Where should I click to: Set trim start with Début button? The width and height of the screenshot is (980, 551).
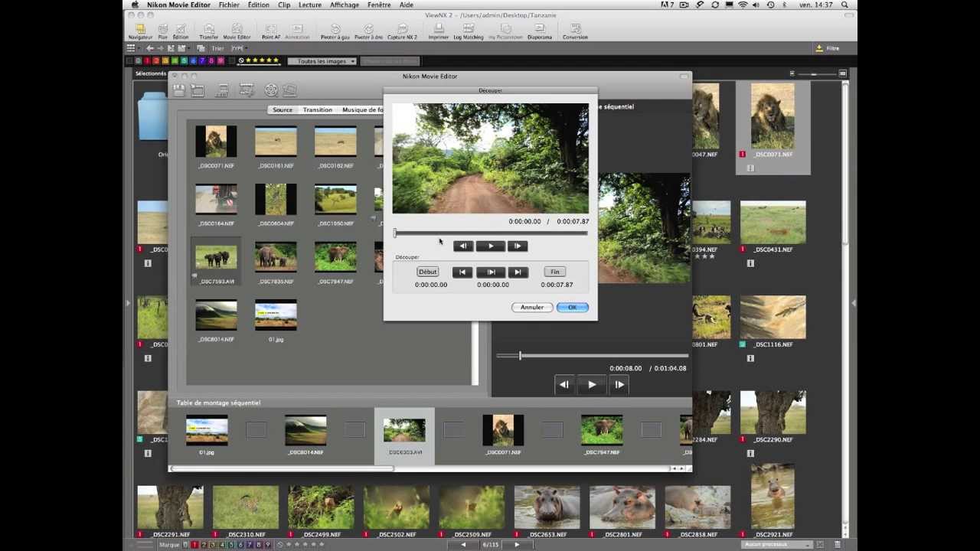(x=427, y=272)
